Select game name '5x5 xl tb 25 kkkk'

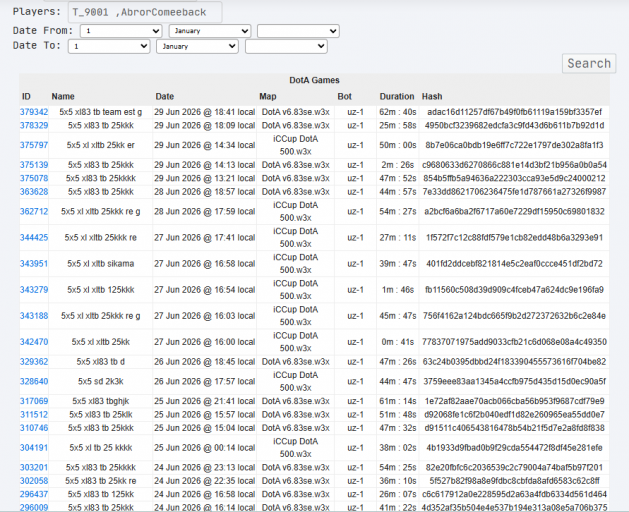(x=101, y=447)
